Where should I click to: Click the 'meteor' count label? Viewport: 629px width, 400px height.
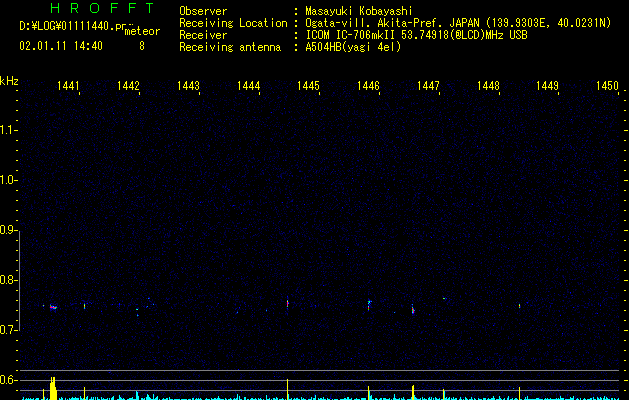142,31
